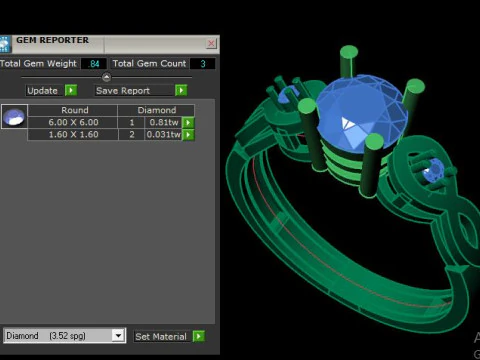Collapse the panel with the round up-arrow handle
This screenshot has height=360, width=480.
[106, 77]
